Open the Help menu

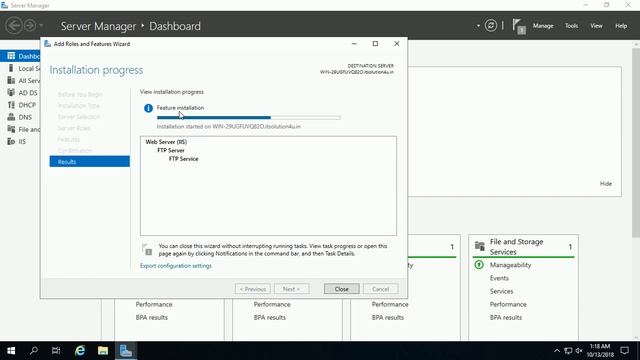coord(621,26)
